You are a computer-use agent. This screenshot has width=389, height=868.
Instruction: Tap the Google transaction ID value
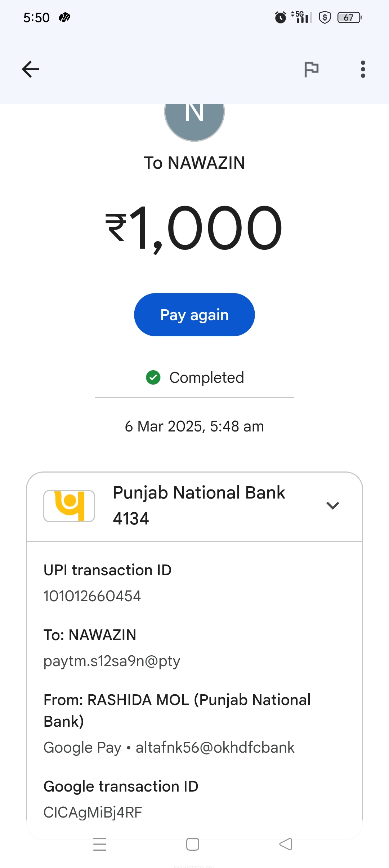[x=93, y=812]
